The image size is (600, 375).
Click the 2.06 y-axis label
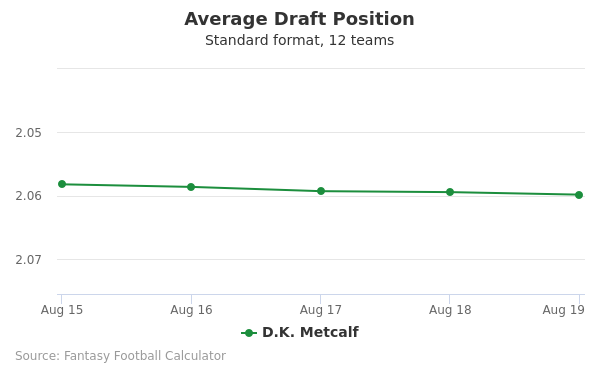28,196
